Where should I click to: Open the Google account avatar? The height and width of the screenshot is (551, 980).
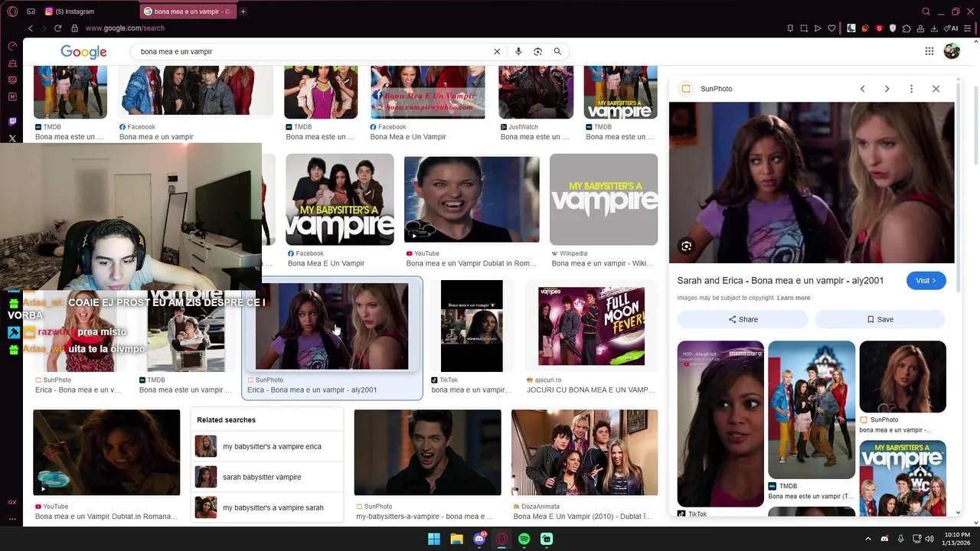click(x=952, y=51)
